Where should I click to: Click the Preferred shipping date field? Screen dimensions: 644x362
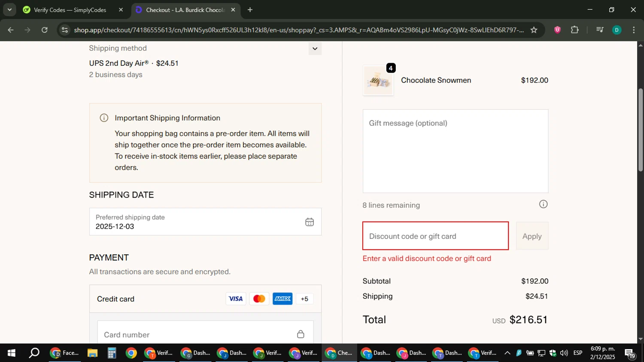[x=205, y=222]
